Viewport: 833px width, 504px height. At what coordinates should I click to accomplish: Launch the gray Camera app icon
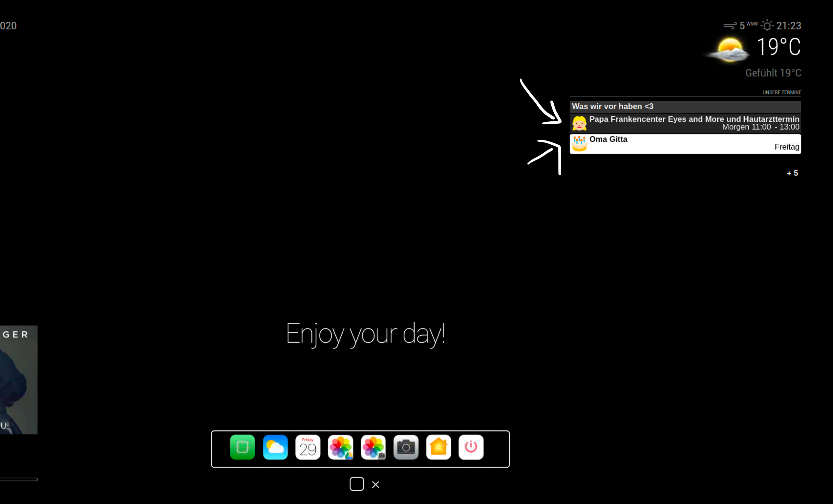point(406,447)
